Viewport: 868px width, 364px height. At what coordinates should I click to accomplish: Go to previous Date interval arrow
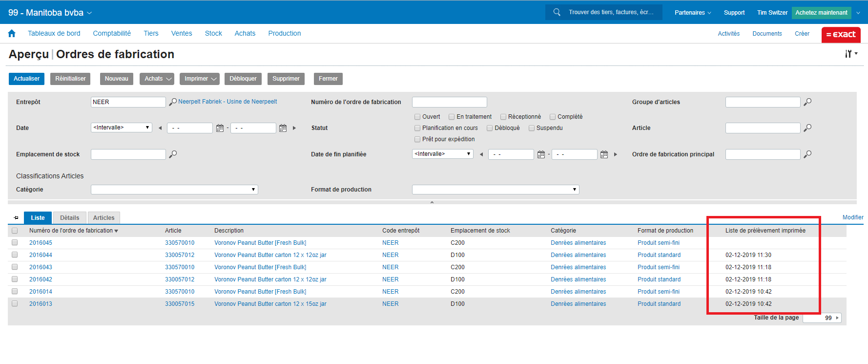160,128
